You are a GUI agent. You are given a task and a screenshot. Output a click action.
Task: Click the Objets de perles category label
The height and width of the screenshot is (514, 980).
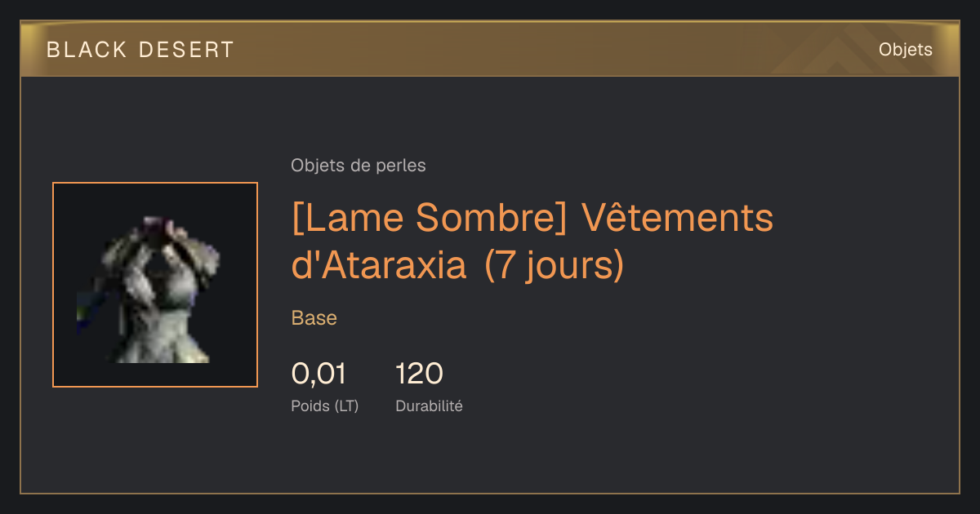[358, 166]
